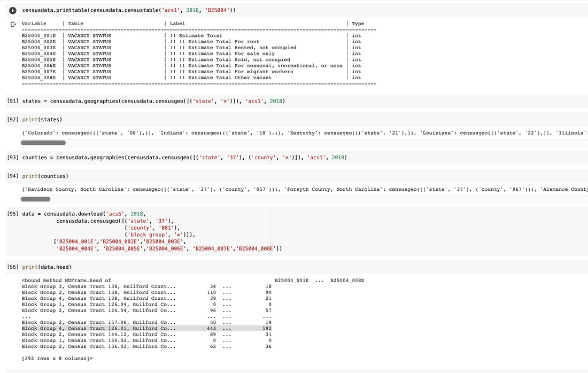Click the B25004_001E variable row
Screen dimensions: 588x373
pos(191,36)
